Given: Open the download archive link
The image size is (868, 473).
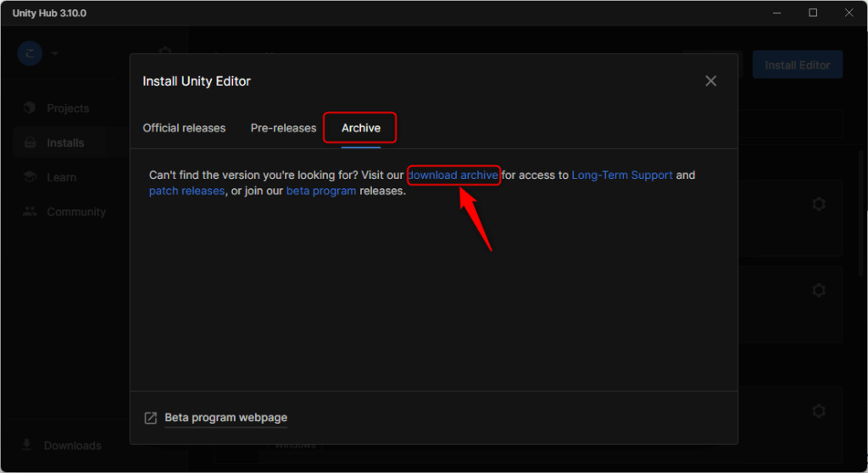Looking at the screenshot, I should click(453, 175).
